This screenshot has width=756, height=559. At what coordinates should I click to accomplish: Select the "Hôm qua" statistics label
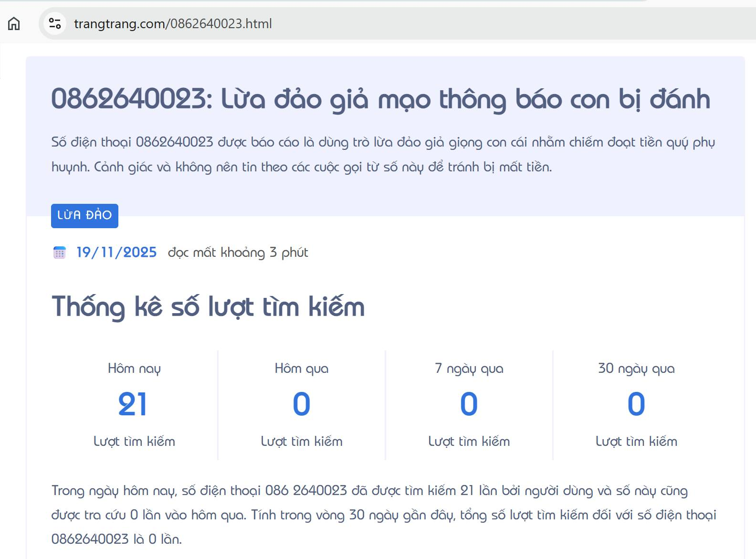point(301,369)
